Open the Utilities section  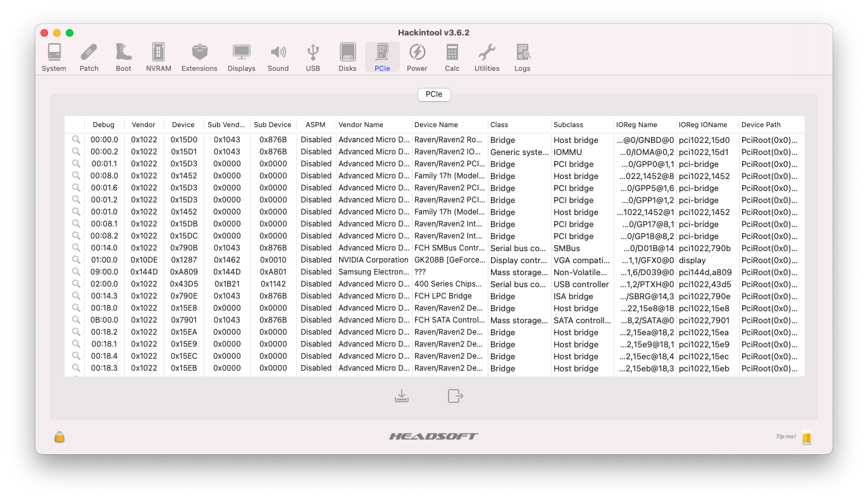[x=487, y=58]
